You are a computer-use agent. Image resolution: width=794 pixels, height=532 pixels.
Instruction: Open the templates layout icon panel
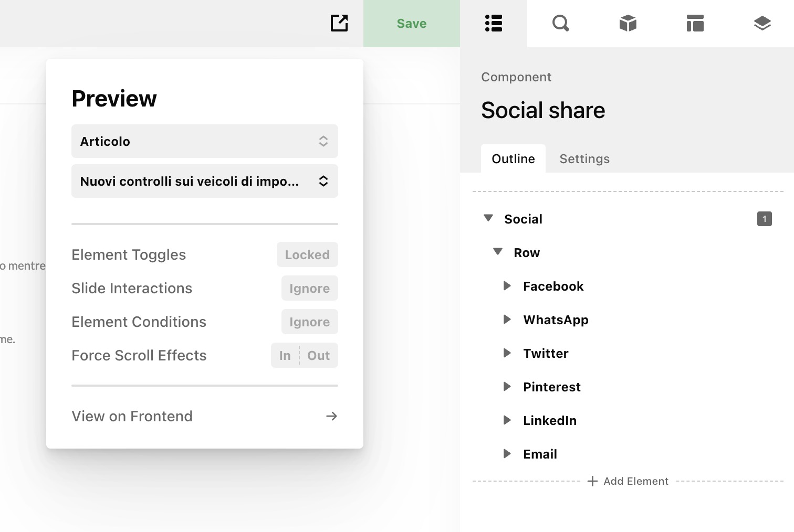[x=695, y=23]
